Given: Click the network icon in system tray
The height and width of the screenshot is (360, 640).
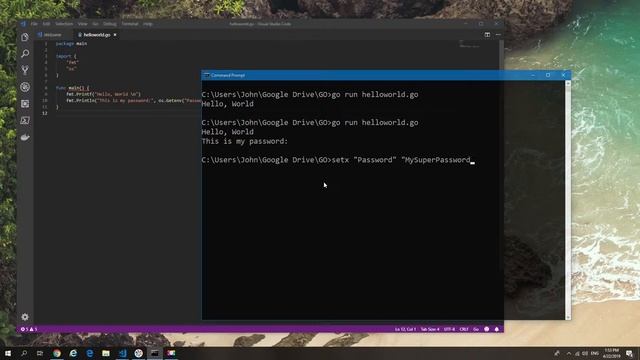Looking at the screenshot, I should point(577,353).
